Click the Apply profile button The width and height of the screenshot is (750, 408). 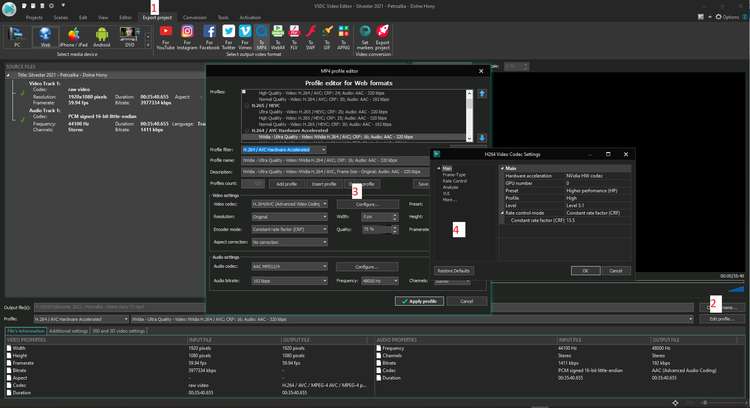(x=419, y=301)
